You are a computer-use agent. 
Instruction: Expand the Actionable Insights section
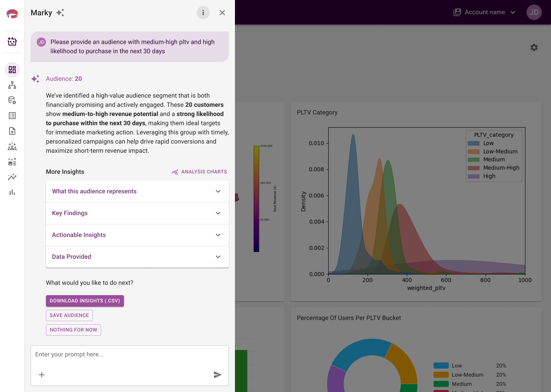click(137, 235)
